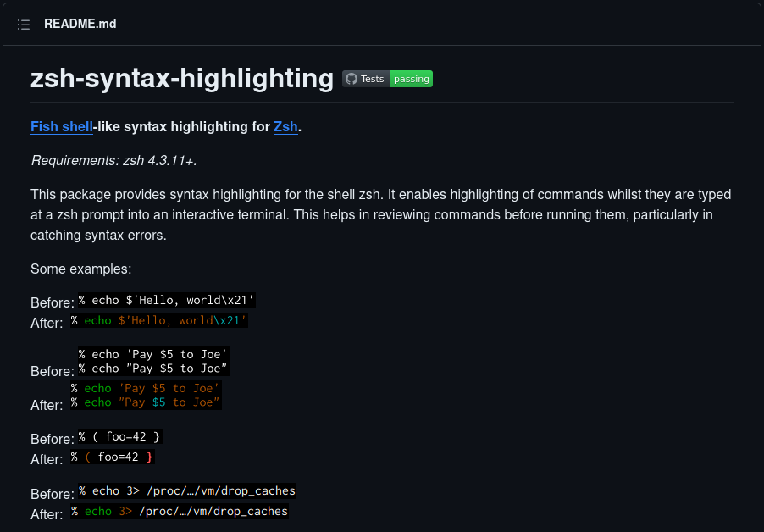
Task: Click the green 'passing' part of the badge
Action: 412,79
